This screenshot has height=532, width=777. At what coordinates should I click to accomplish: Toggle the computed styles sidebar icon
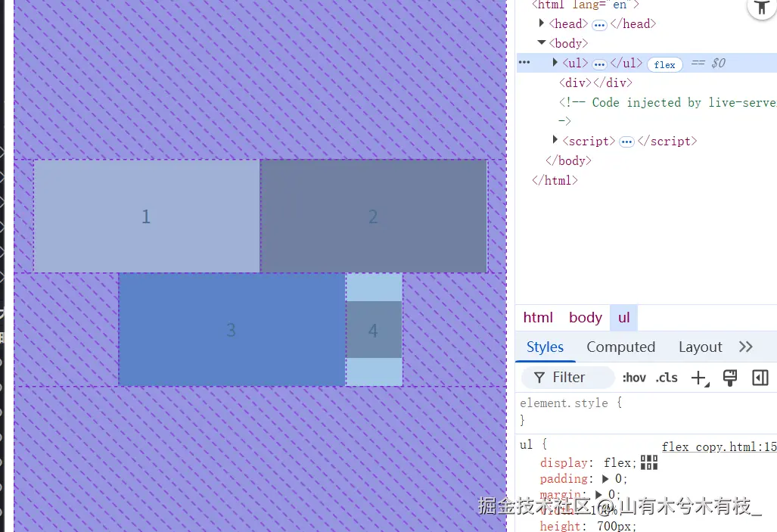(760, 378)
